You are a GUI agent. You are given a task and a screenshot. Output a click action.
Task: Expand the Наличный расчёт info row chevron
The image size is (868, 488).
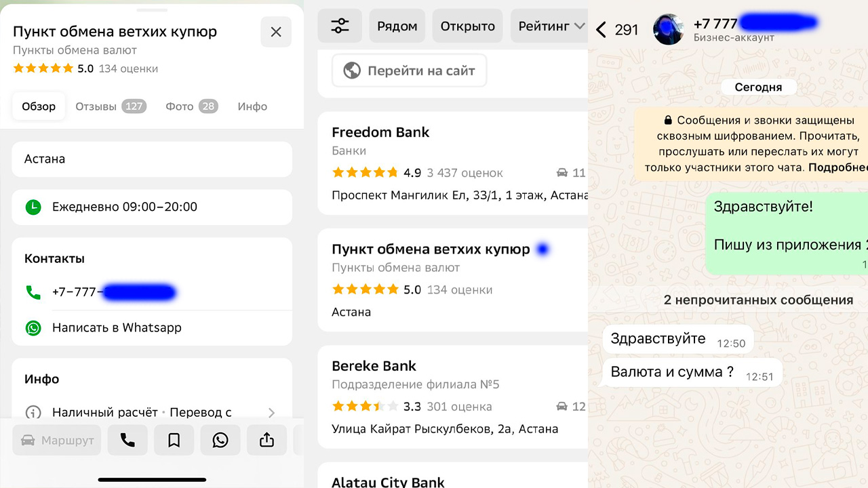(x=271, y=412)
